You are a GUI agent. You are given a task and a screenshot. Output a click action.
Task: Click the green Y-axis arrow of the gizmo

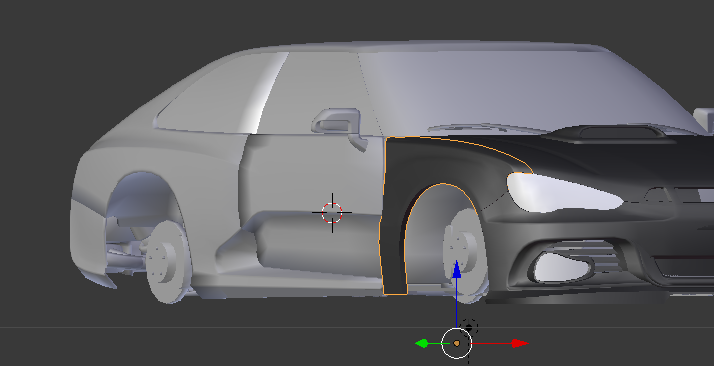423,343
